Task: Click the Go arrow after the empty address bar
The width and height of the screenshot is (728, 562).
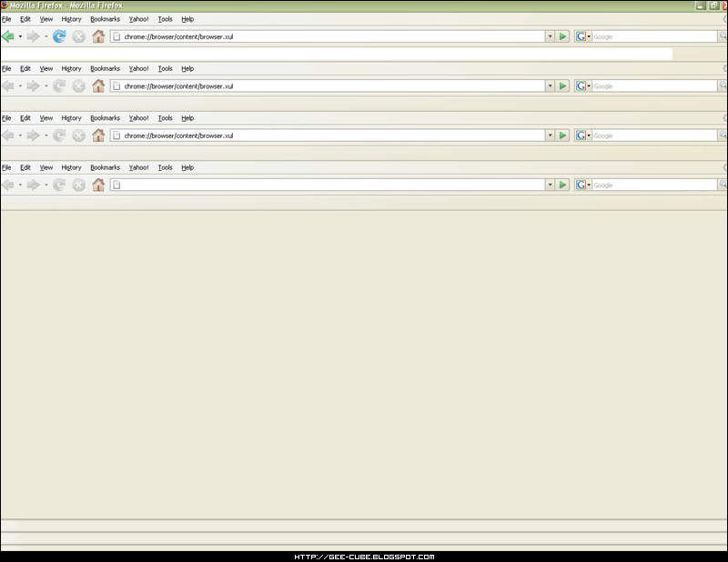Action: (562, 185)
